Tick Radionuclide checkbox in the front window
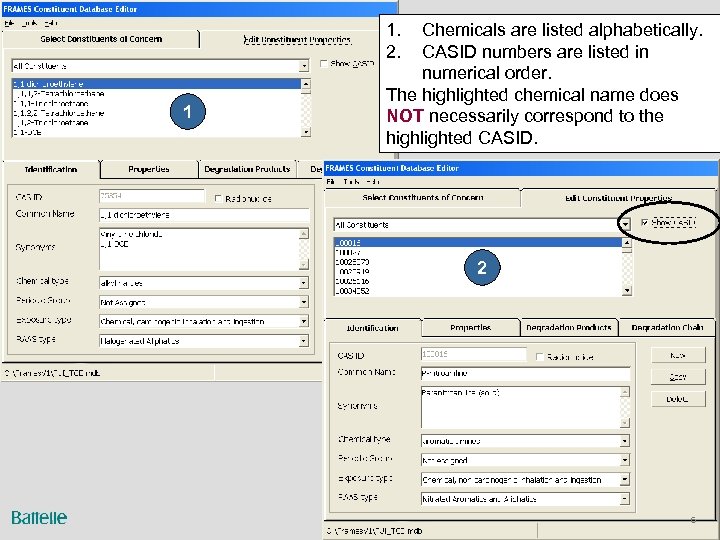The height and width of the screenshot is (540, 720). (540, 357)
